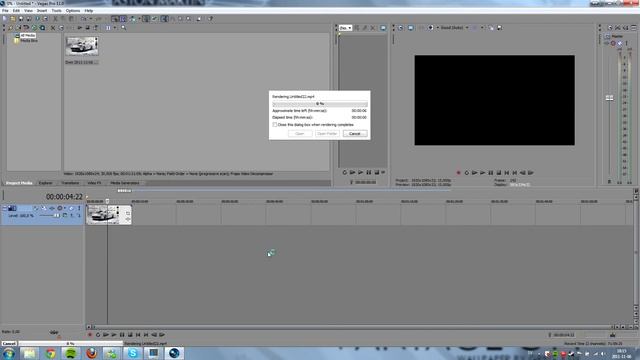640x360 pixels.
Task: Go to end under video preview
Action: 515,173
